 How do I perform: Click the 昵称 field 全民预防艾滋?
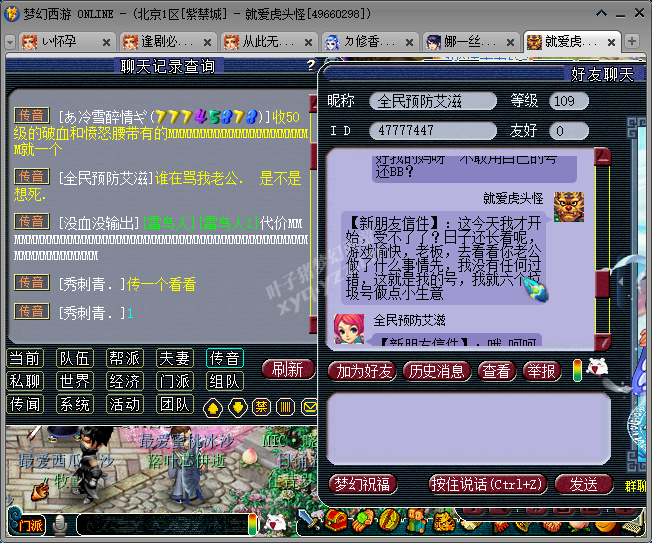432,101
